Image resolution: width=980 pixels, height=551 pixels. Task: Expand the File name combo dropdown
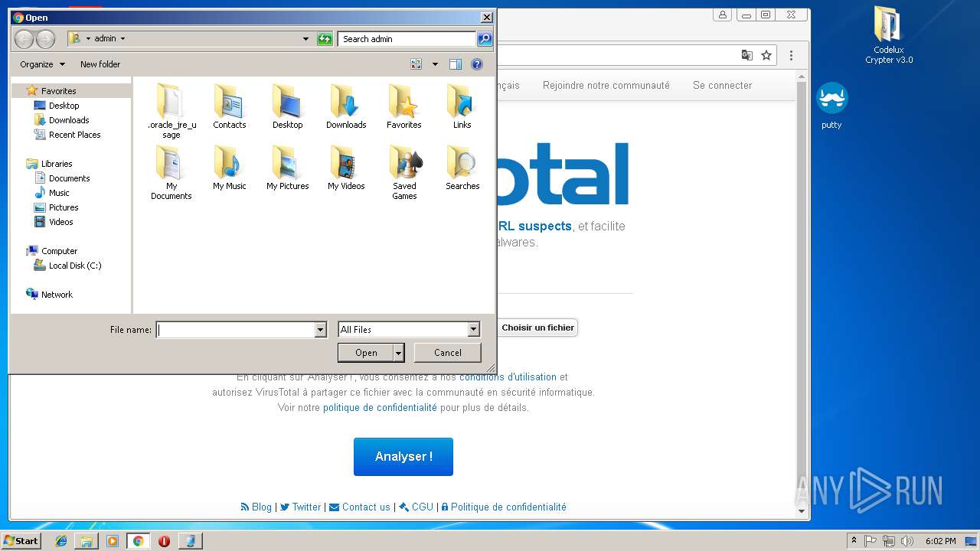(x=321, y=330)
